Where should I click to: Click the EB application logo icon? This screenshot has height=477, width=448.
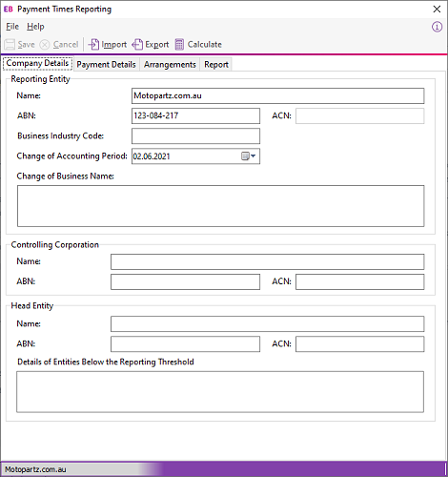click(8, 10)
